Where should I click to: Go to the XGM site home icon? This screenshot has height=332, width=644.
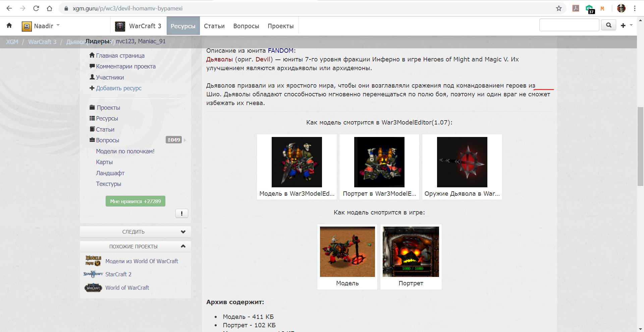pyautogui.click(x=9, y=26)
